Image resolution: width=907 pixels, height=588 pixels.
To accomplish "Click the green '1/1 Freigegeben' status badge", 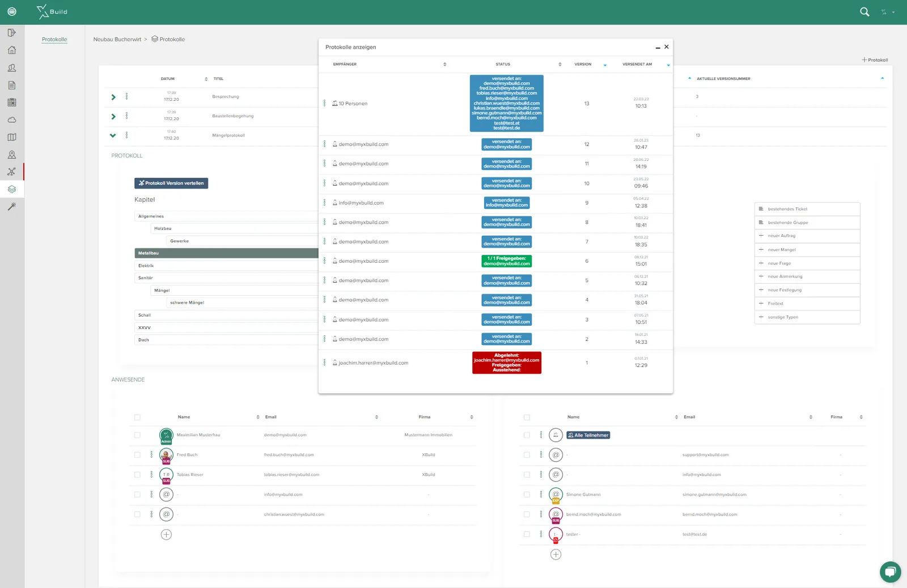I will point(507,261).
